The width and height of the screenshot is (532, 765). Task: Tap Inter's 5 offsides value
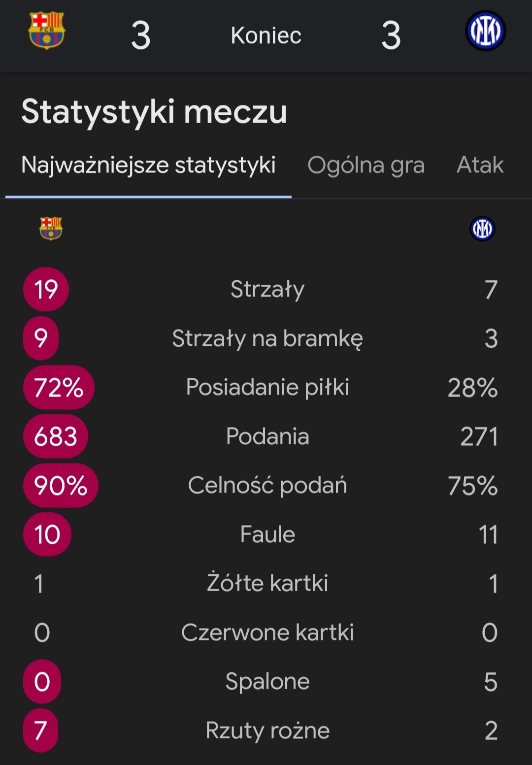[x=491, y=682]
